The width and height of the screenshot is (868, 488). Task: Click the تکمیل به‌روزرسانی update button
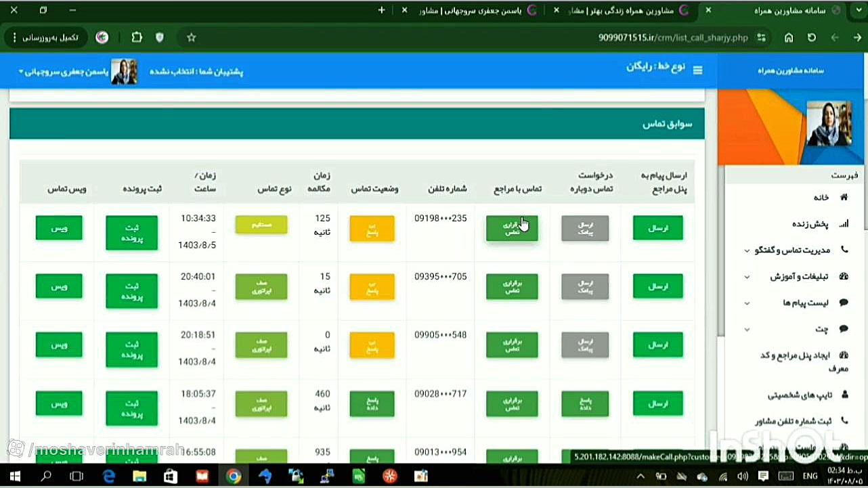tap(47, 38)
